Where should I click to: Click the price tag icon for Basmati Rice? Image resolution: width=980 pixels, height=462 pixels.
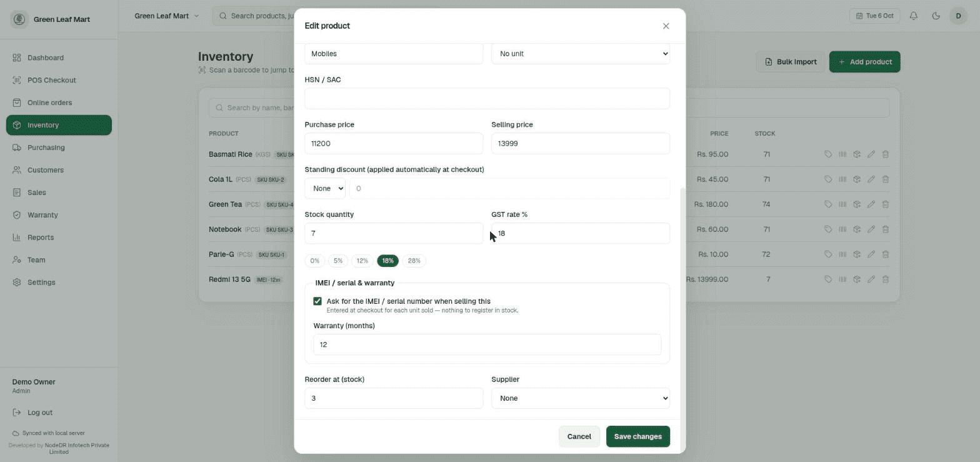pyautogui.click(x=828, y=154)
